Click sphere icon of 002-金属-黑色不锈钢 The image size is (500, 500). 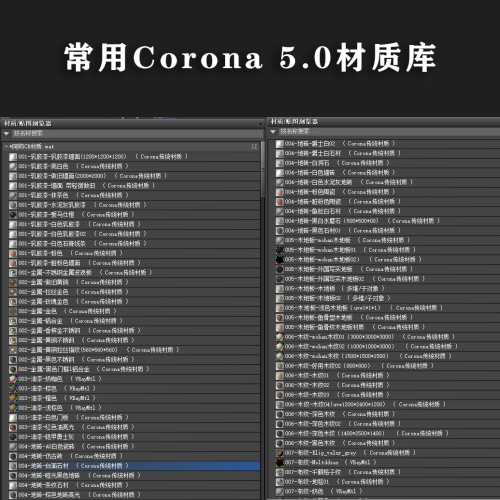[x=13, y=360]
